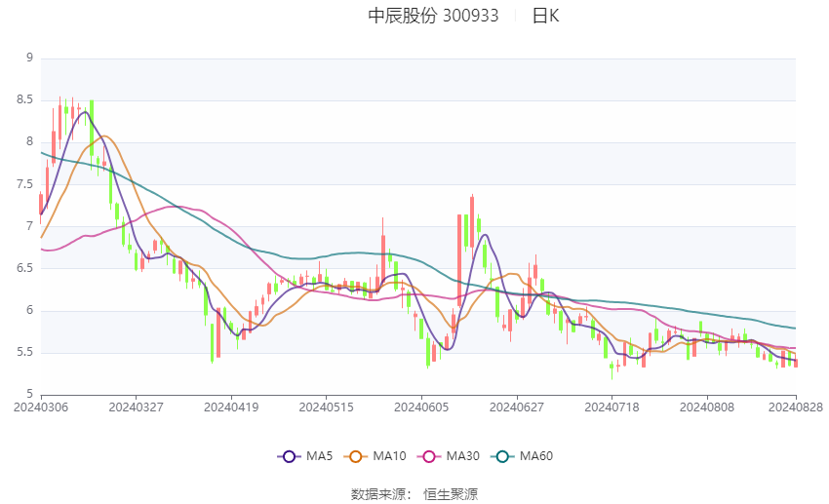829x504 pixels.
Task: Select x-axis date label 20240808
Action: click(x=707, y=407)
